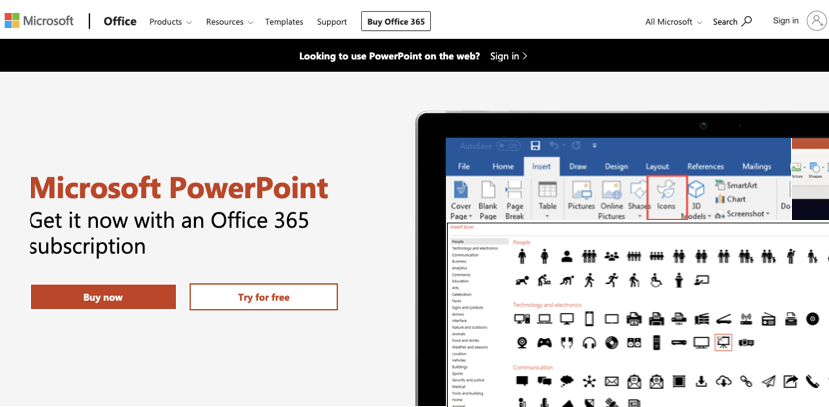Click Chart in the ribbon

tap(730, 199)
